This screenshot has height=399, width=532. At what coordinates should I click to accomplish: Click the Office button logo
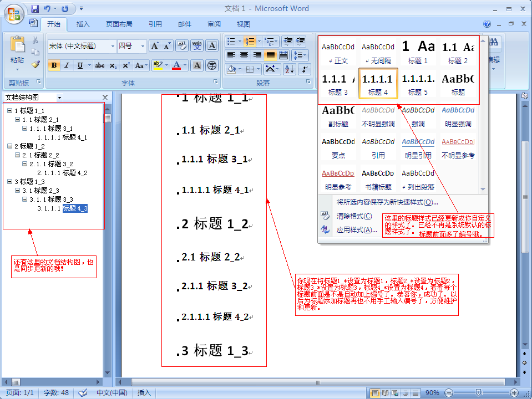click(x=13, y=14)
